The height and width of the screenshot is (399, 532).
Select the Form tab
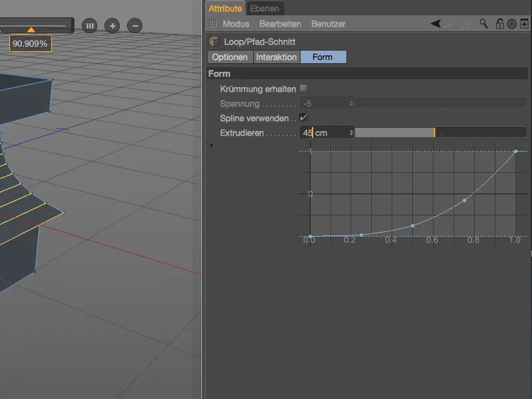[x=323, y=57]
